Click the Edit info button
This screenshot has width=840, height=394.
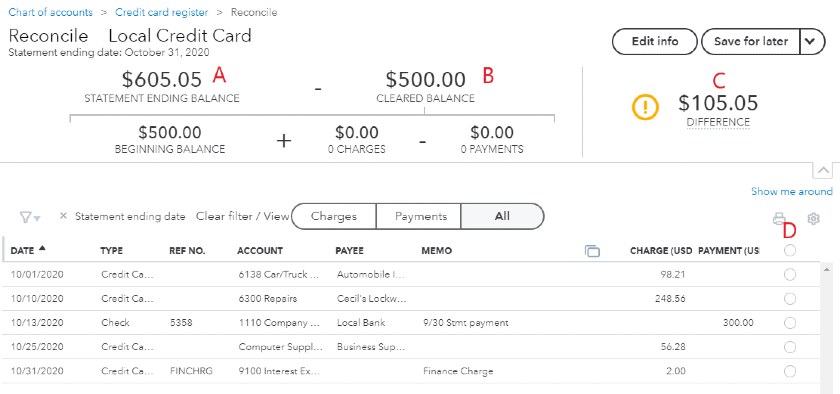point(655,42)
